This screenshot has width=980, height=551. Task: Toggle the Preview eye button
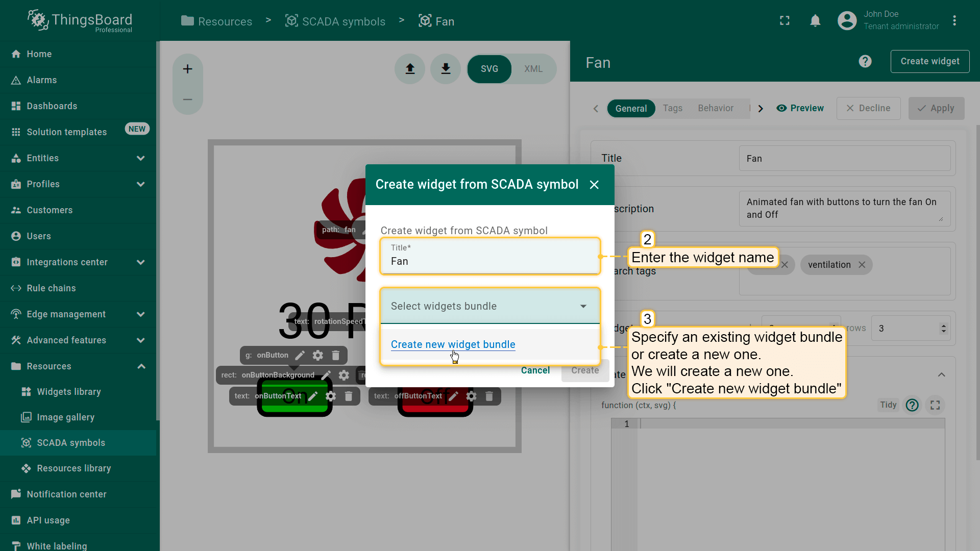(x=800, y=108)
